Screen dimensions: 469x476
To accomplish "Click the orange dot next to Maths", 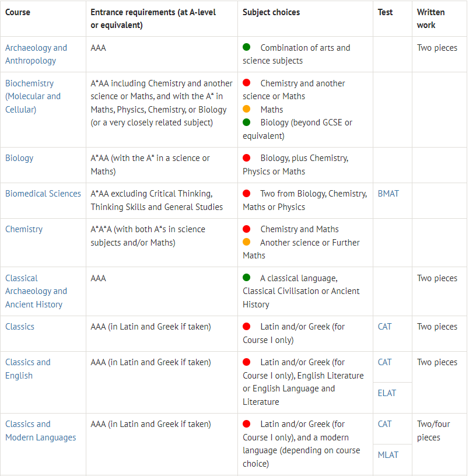I will pos(247,109).
